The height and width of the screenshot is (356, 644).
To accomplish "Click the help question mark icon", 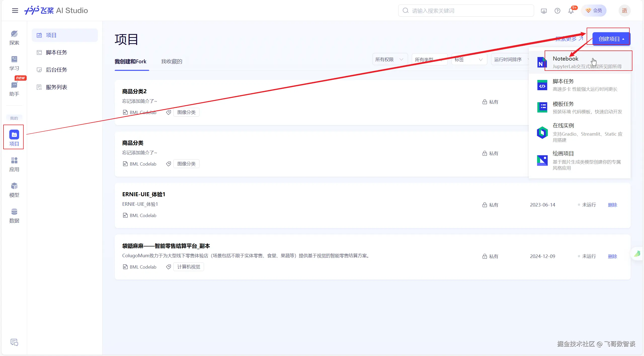I will tap(557, 11).
